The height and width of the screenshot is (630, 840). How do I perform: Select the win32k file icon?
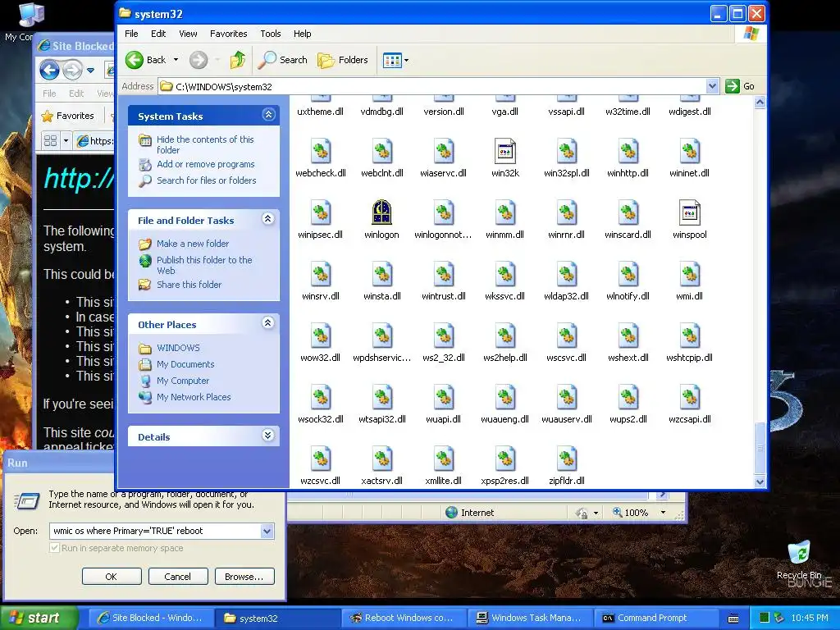(x=504, y=151)
